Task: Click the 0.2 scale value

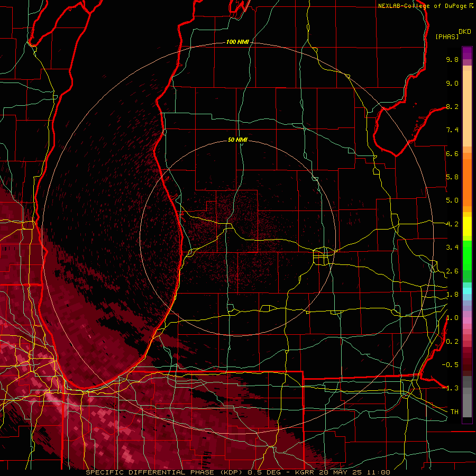Action: point(452,342)
